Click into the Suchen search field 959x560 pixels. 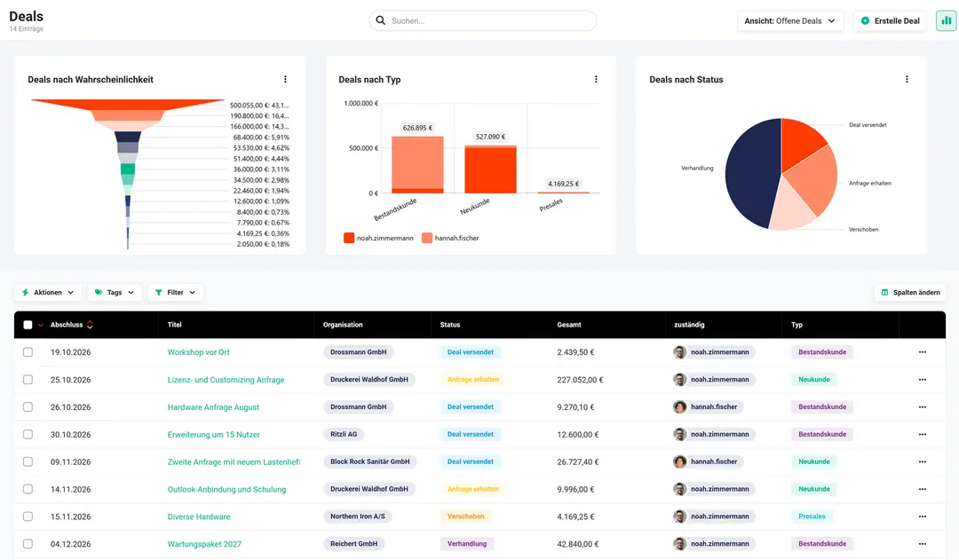coord(482,20)
